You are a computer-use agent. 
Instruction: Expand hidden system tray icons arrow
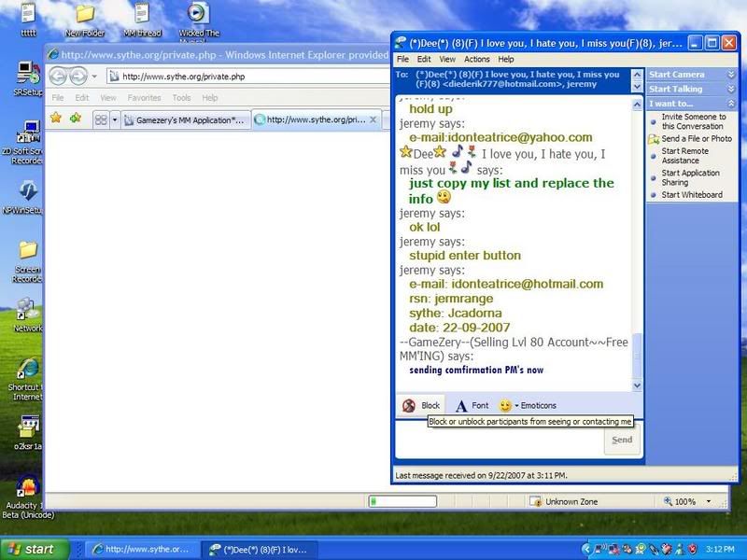pyautogui.click(x=585, y=550)
